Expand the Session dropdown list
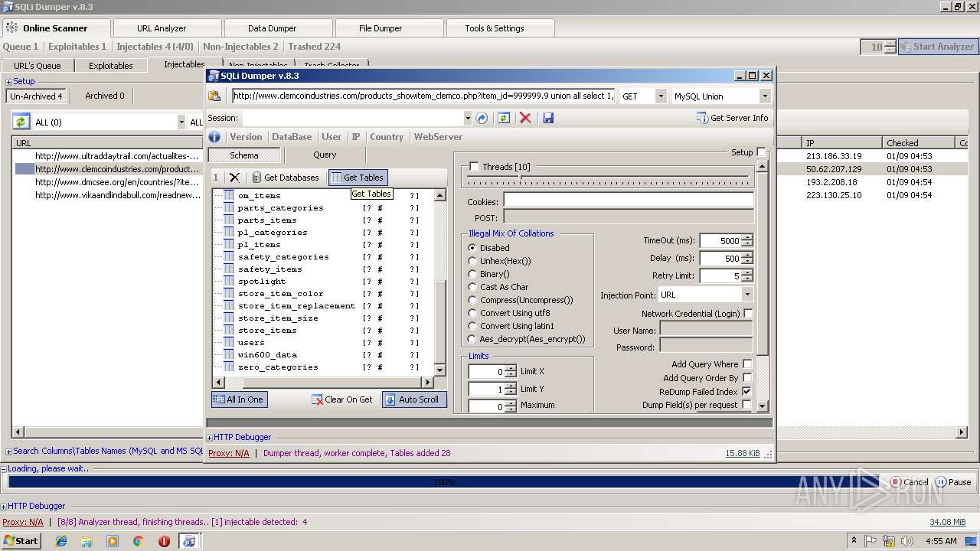This screenshot has height=551, width=980. [467, 118]
